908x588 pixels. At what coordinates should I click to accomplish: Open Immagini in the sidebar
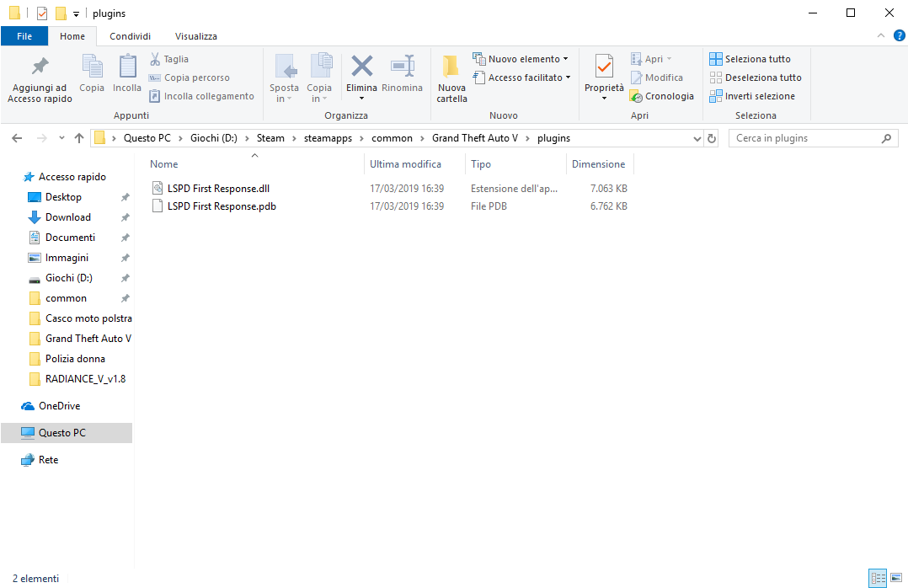(x=67, y=258)
